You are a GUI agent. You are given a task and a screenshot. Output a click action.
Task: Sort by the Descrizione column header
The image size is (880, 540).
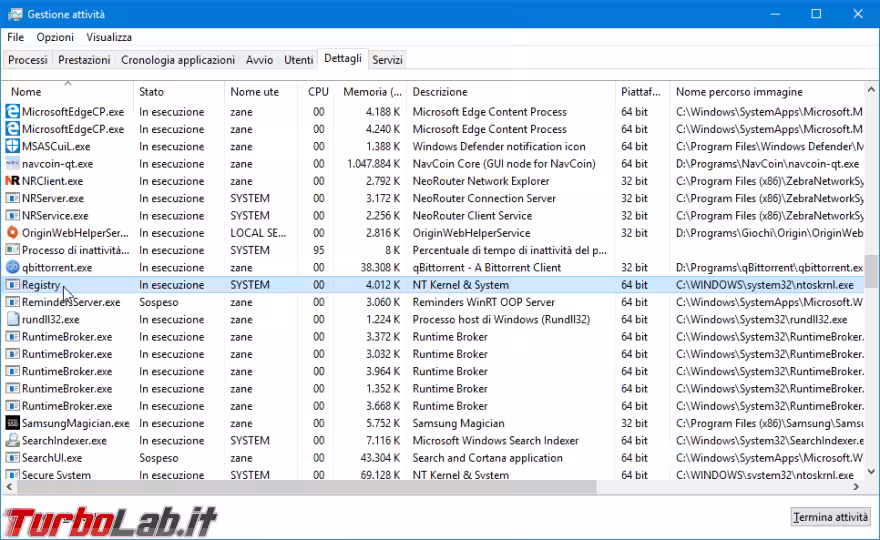click(x=510, y=91)
